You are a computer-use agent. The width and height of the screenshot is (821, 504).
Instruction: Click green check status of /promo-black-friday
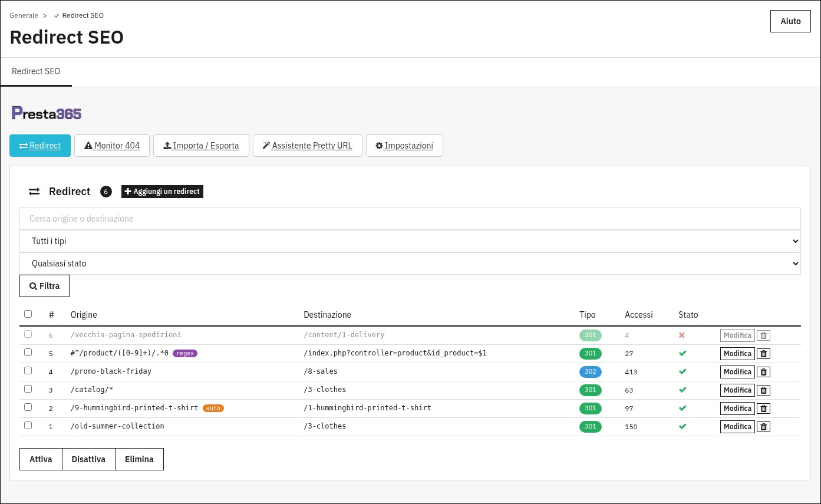682,371
